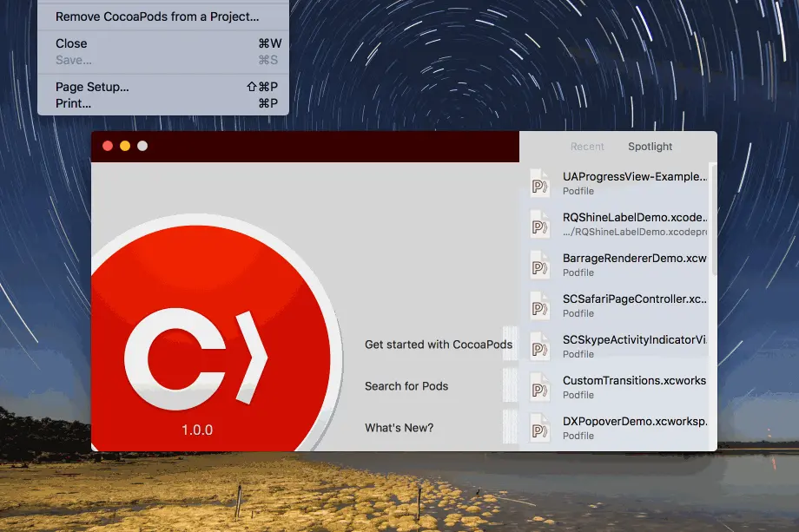Screen dimensions: 799x532
Task: Open BarrageRendererDemo.xcw file entry
Action: pos(615,265)
